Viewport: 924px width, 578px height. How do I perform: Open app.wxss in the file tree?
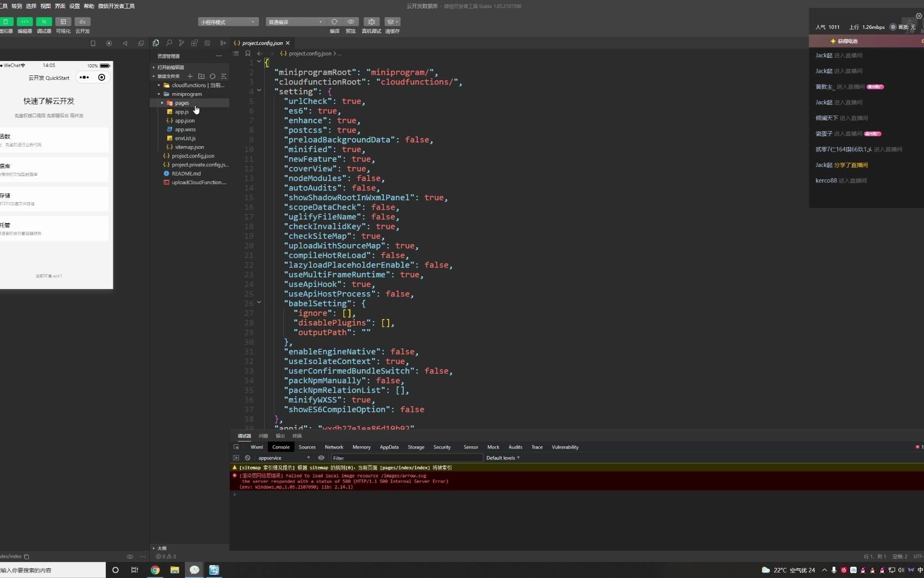pyautogui.click(x=185, y=130)
